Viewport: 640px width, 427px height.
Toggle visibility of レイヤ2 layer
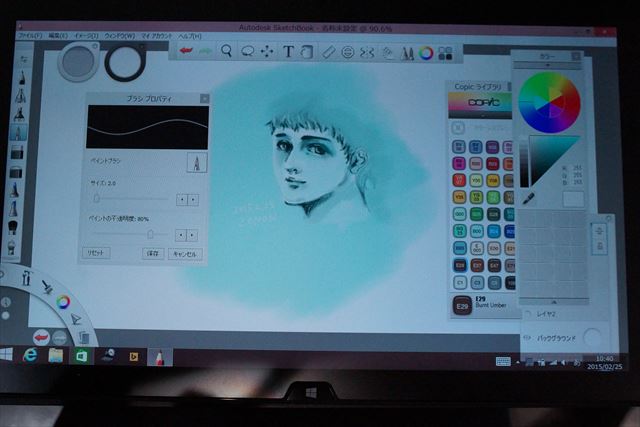tap(528, 314)
